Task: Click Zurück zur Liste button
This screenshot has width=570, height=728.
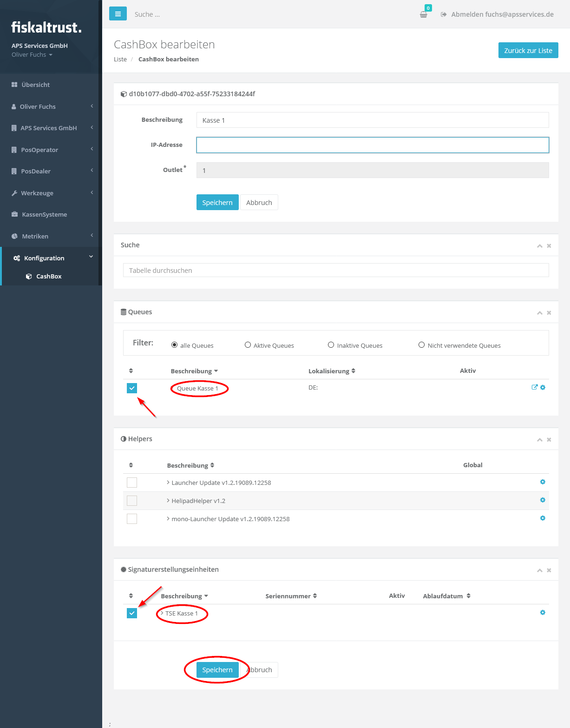Action: [x=528, y=50]
